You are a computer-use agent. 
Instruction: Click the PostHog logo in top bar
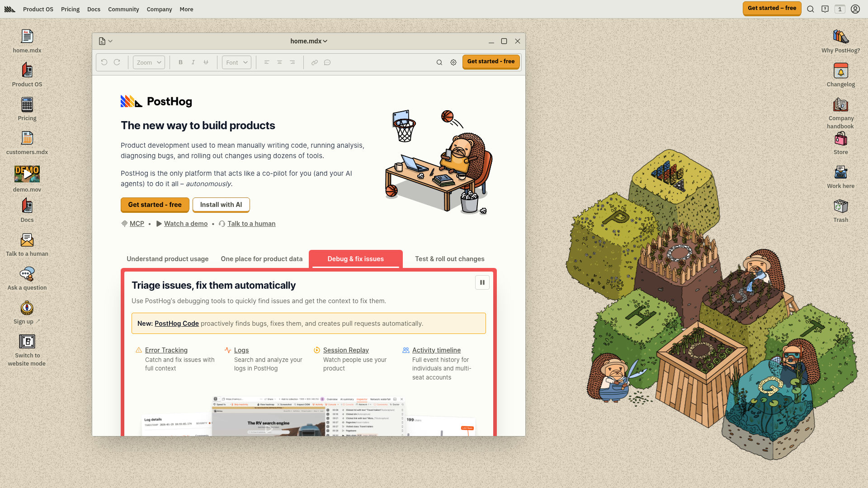click(x=10, y=9)
